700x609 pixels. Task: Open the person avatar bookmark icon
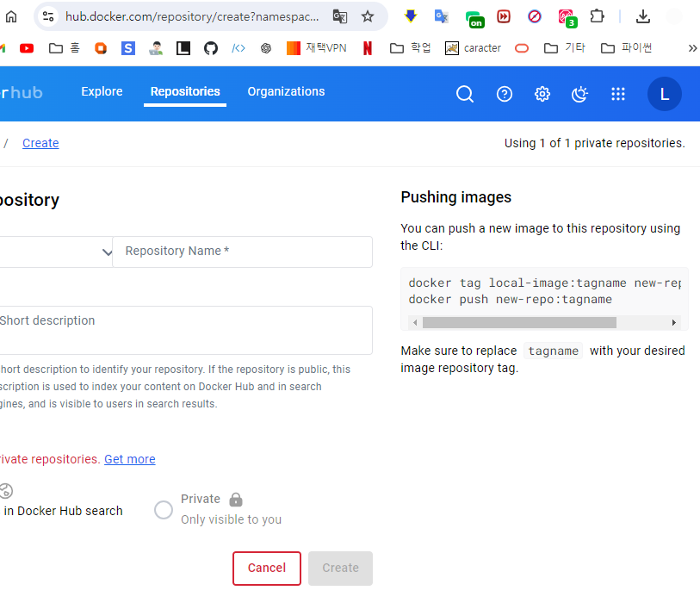156,47
